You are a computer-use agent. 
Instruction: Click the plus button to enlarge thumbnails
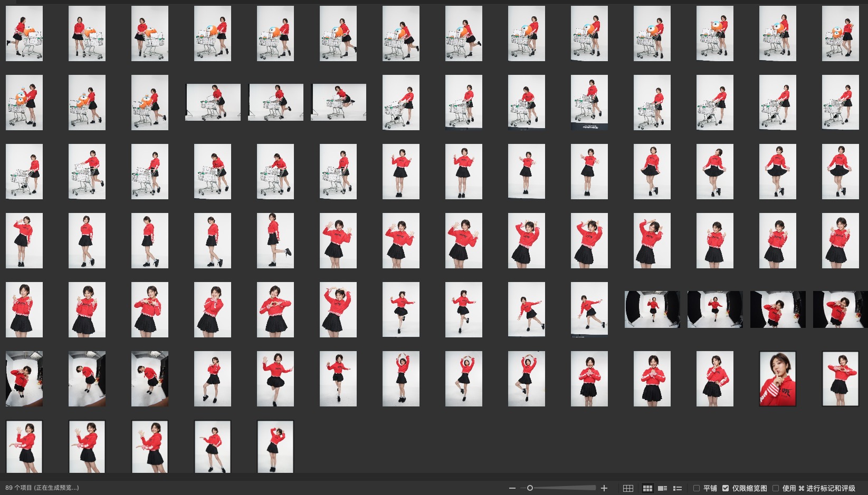click(x=604, y=488)
